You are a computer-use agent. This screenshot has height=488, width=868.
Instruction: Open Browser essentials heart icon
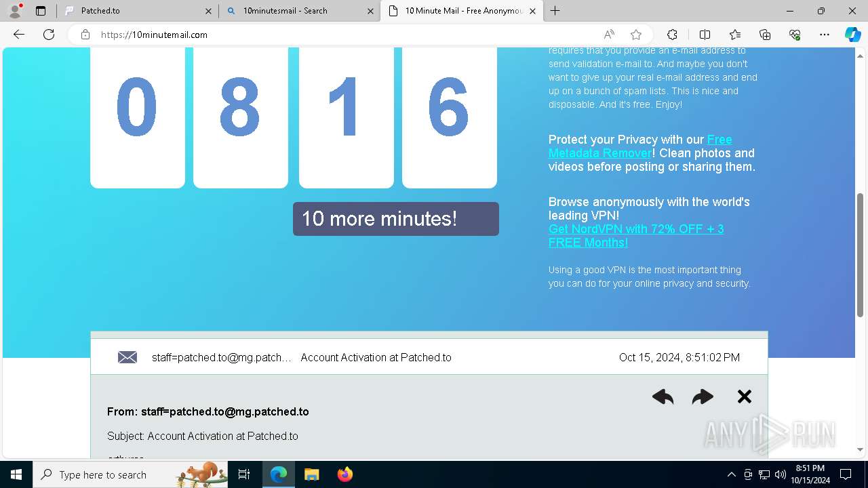point(795,35)
